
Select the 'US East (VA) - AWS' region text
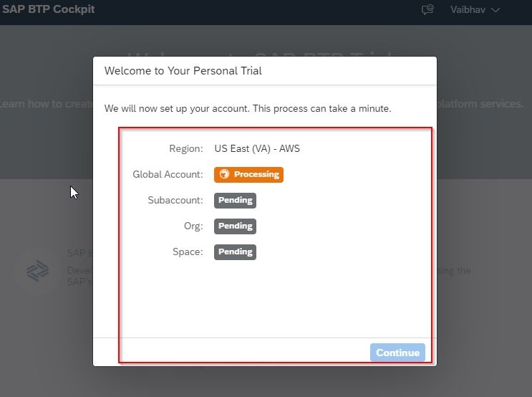click(x=257, y=148)
